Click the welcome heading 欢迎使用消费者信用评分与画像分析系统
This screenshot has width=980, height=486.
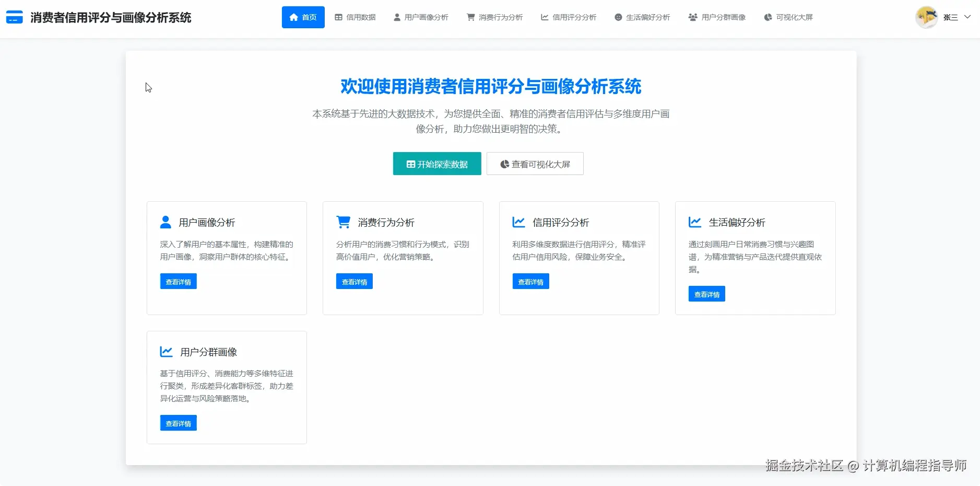491,86
